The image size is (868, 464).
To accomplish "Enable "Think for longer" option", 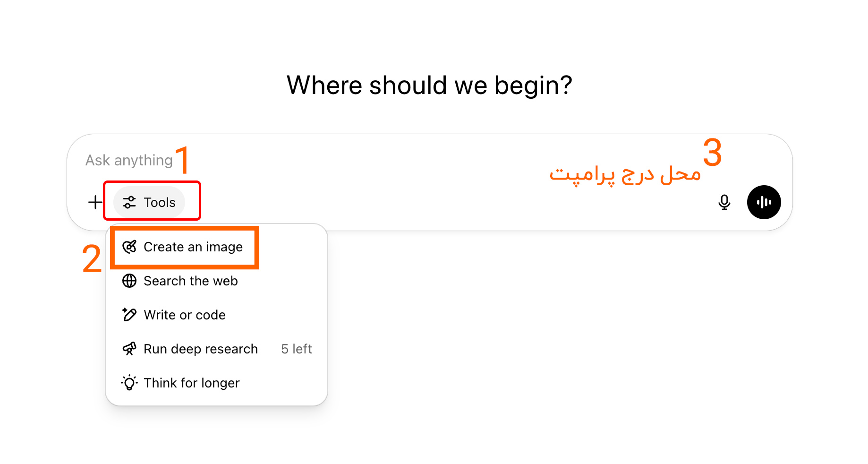I will tap(192, 383).
